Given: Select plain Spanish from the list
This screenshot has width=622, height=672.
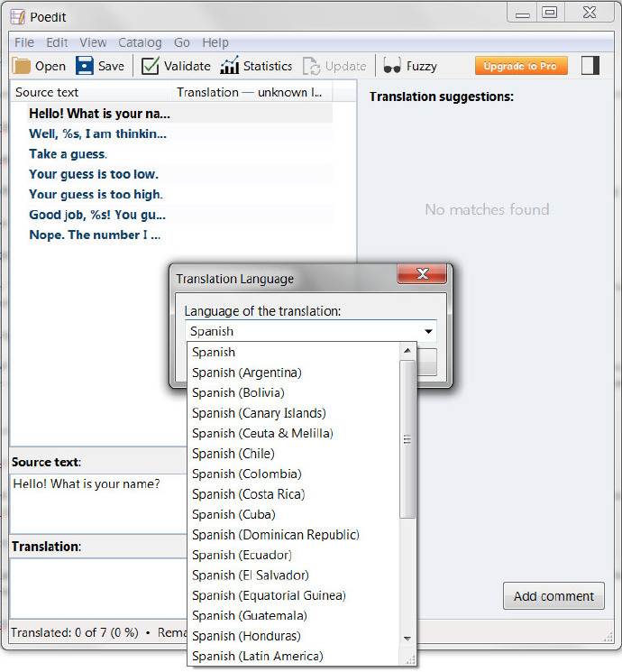Looking at the screenshot, I should [x=294, y=353].
